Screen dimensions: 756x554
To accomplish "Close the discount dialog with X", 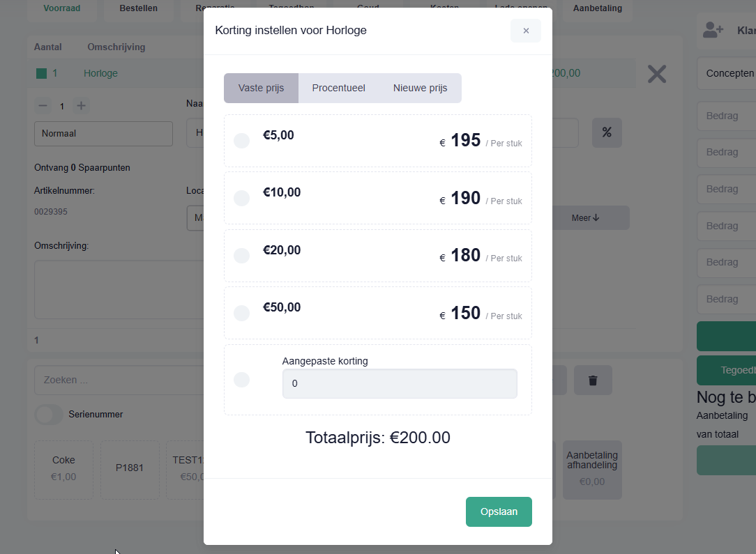I will point(526,31).
